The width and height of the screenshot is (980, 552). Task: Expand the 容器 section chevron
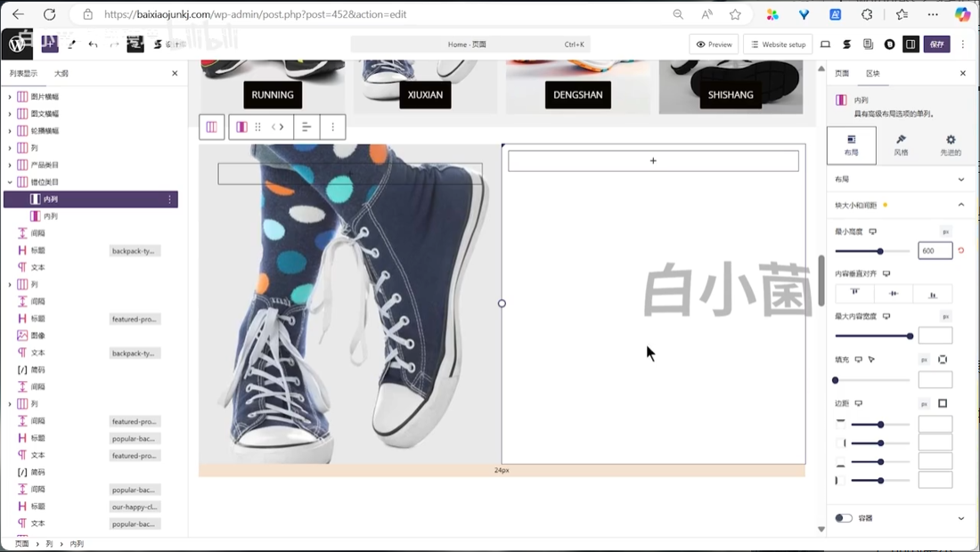coord(961,517)
